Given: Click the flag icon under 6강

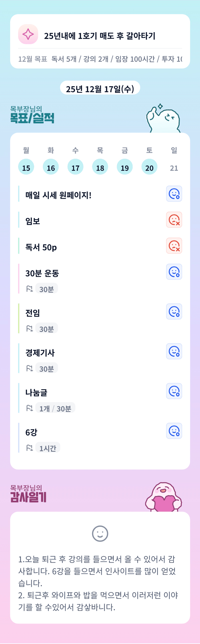Looking at the screenshot, I should point(30,448).
